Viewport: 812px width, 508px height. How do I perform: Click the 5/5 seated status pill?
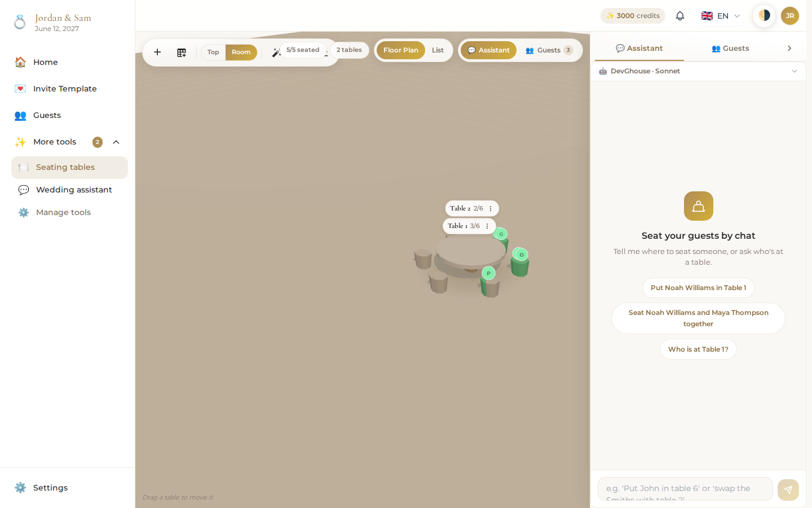click(x=303, y=50)
